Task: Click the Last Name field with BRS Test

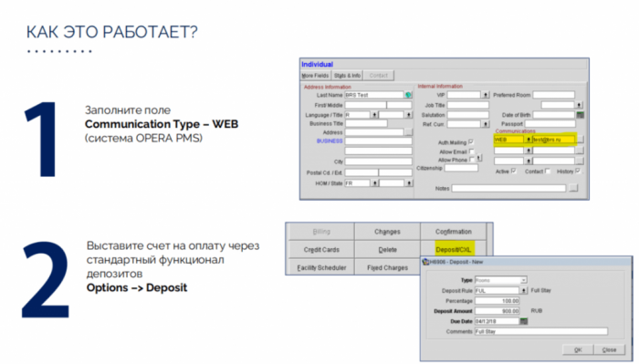Action: pyautogui.click(x=374, y=95)
